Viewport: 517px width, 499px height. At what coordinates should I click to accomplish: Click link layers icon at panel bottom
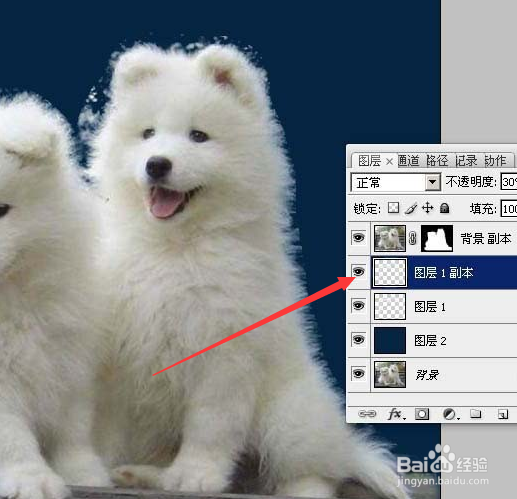pos(367,414)
